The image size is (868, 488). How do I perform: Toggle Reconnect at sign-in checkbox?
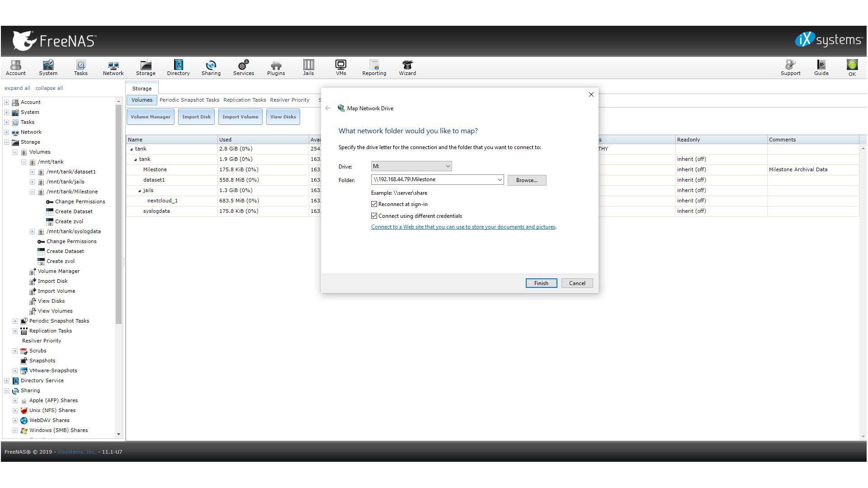(x=374, y=204)
